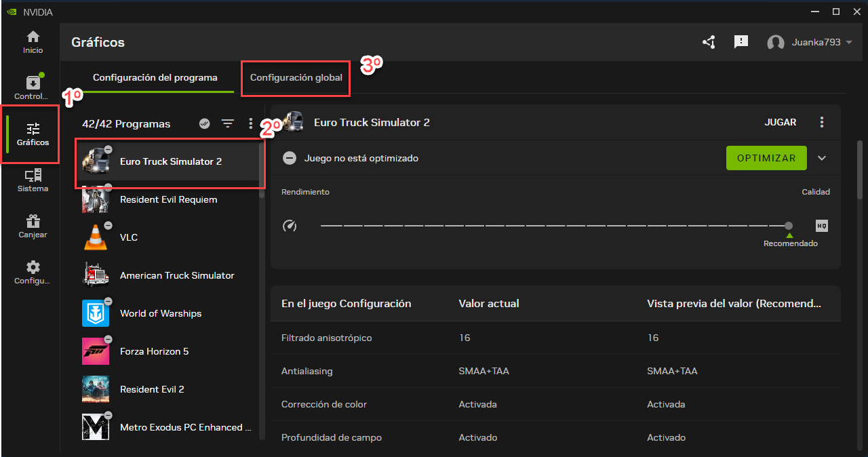Click the Corrección de color row label
868x457 pixels.
324,404
